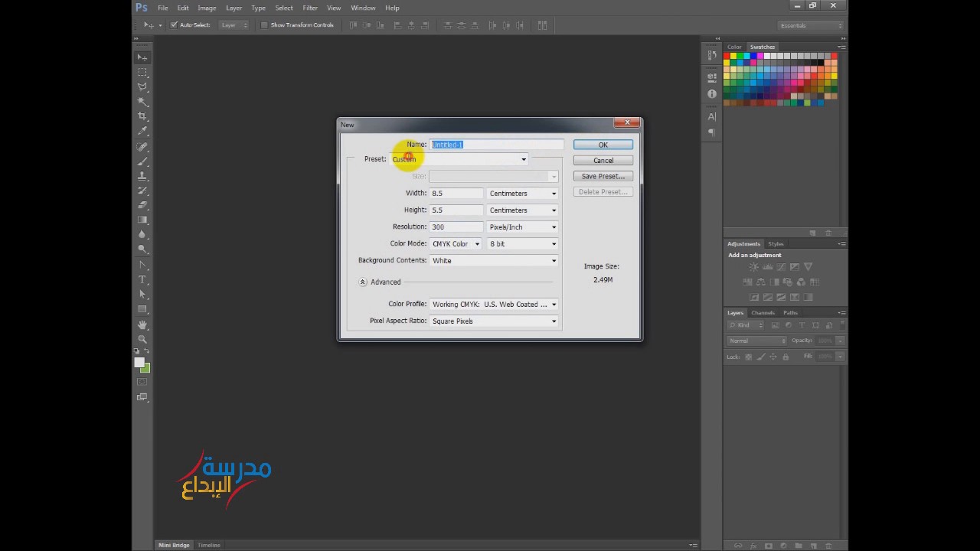The width and height of the screenshot is (980, 551).
Task: Select the Polygonal Lasso tool
Action: point(142,86)
